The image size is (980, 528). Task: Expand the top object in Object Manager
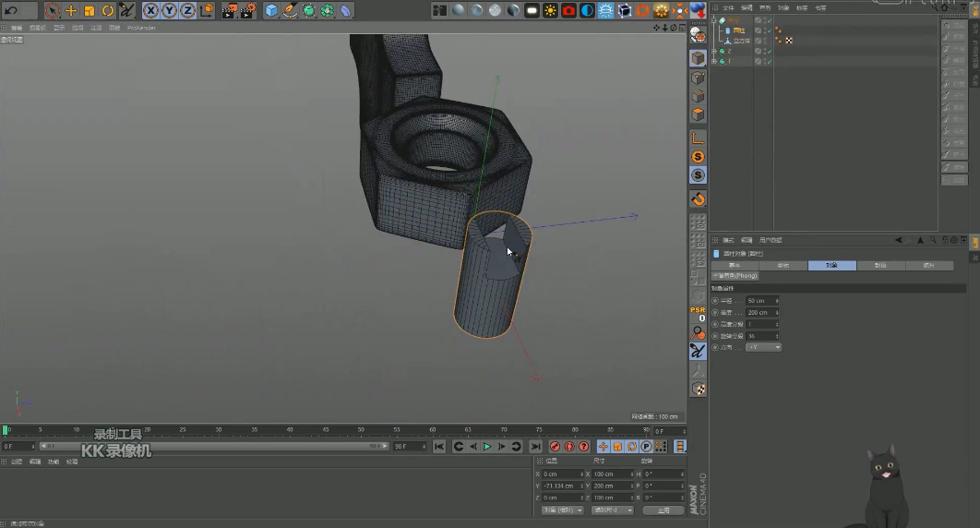714,20
